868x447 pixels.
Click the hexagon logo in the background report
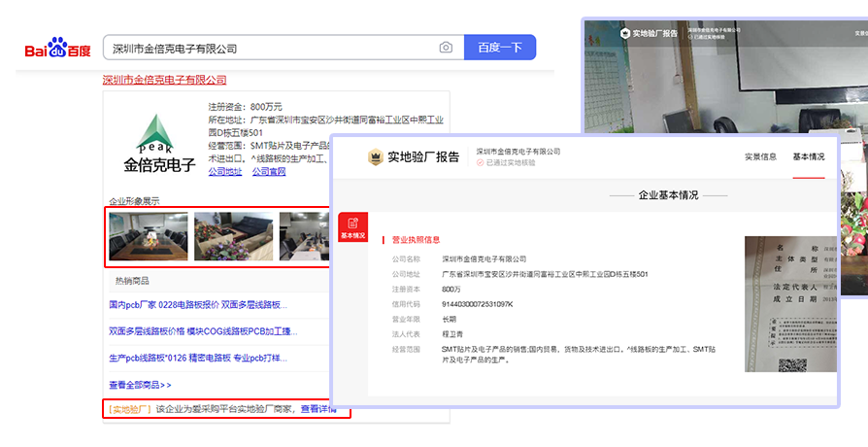point(623,33)
